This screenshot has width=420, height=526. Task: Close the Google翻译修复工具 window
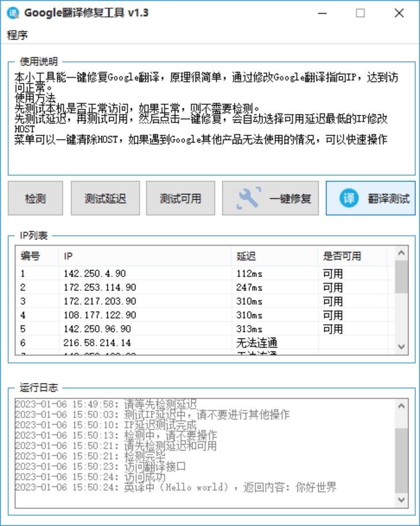(399, 13)
